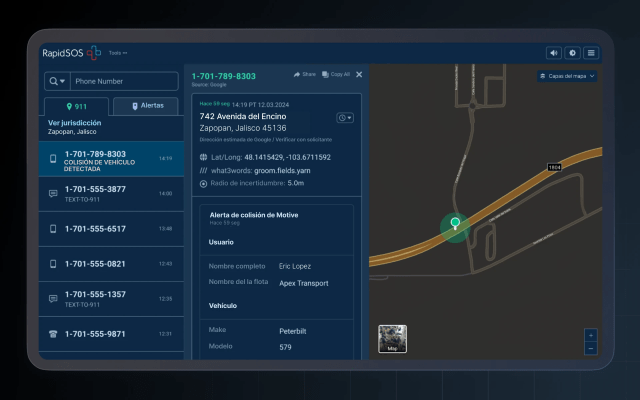Click the Share button
Viewport: 640px width, 400px height.
[x=304, y=75]
